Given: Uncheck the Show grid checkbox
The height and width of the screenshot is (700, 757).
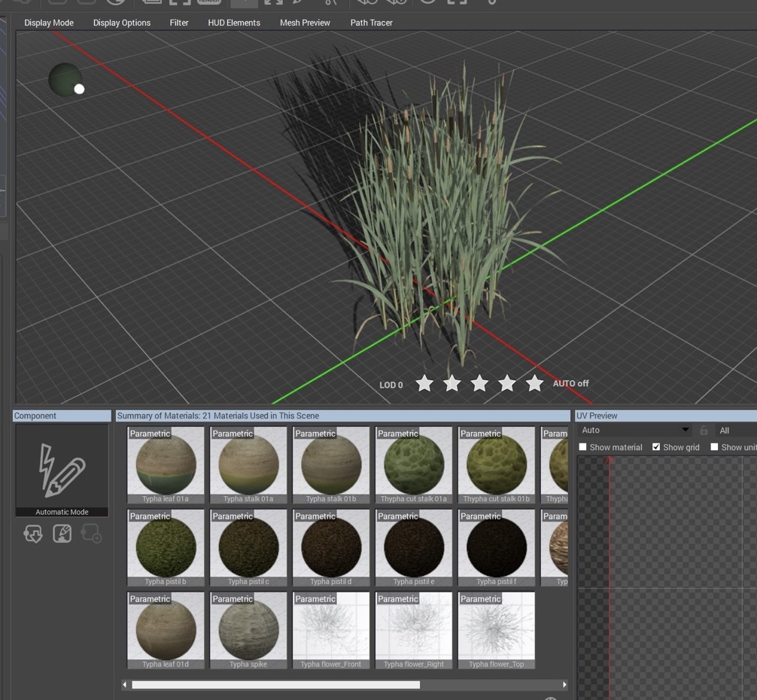Looking at the screenshot, I should pyautogui.click(x=656, y=447).
